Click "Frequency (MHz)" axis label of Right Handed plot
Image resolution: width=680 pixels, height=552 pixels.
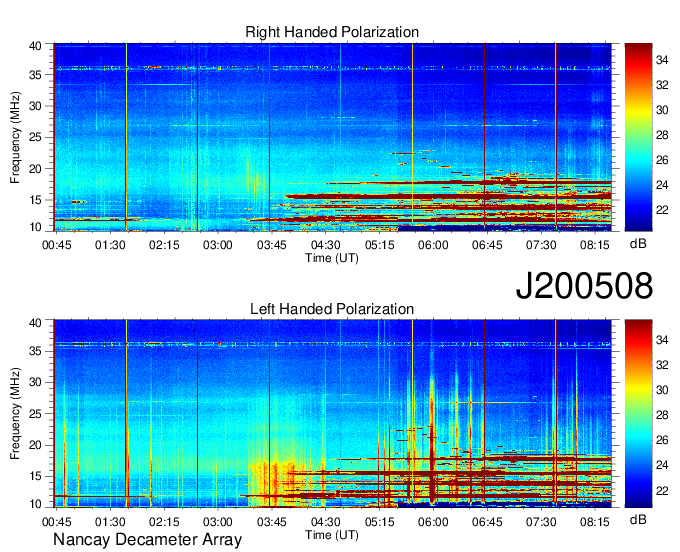click(x=15, y=137)
